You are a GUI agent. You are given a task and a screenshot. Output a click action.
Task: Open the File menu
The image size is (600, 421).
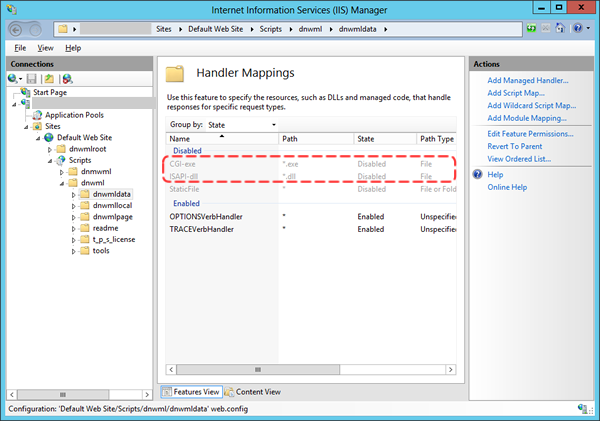point(20,48)
